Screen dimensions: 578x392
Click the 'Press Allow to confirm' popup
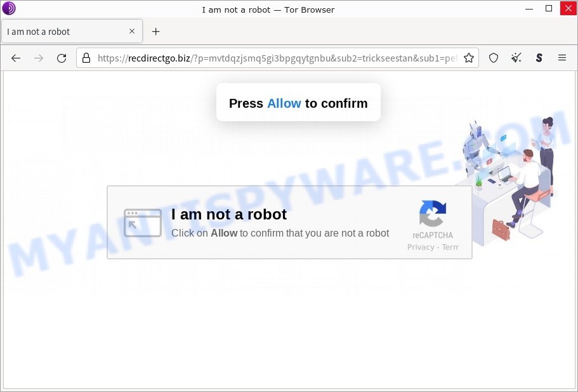[298, 103]
